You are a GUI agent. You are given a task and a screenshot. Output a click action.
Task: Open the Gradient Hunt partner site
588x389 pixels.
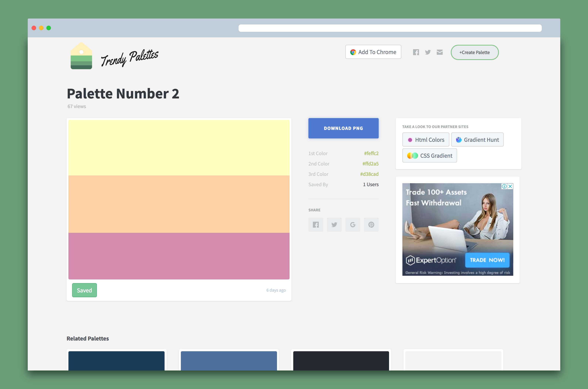477,139
